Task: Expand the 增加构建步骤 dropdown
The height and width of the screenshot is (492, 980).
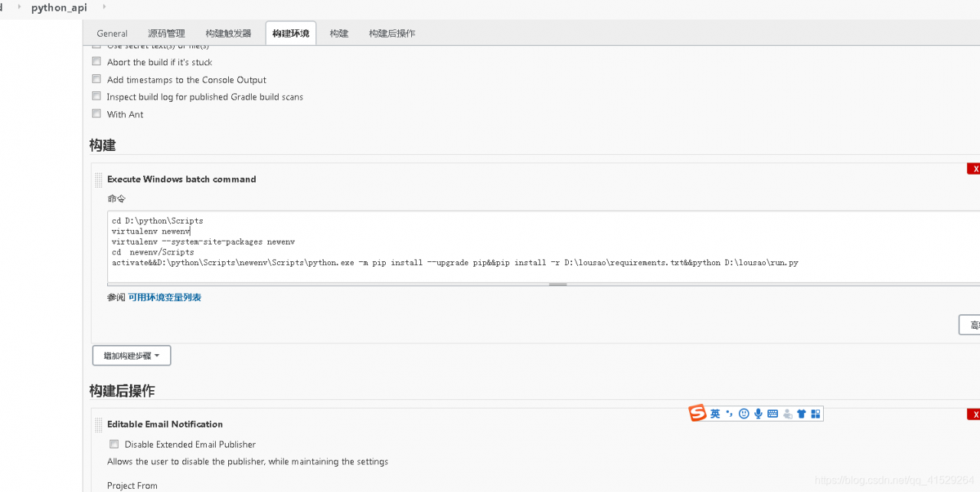Action: coord(132,356)
